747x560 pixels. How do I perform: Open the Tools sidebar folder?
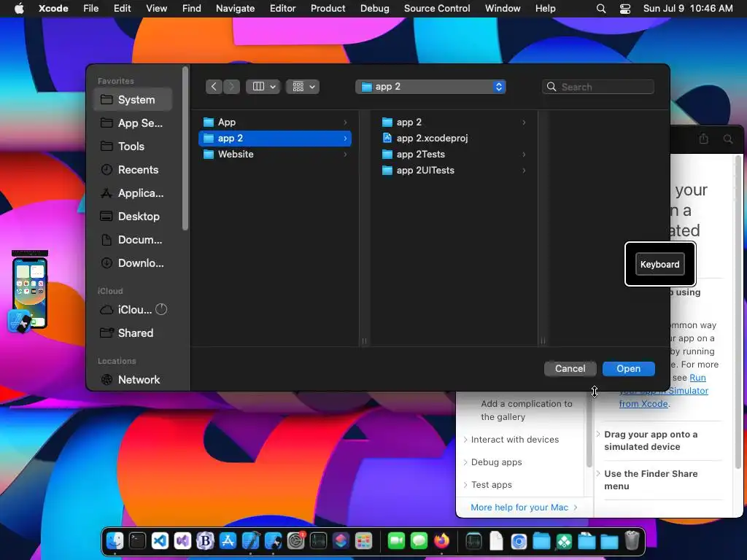pyautogui.click(x=133, y=146)
